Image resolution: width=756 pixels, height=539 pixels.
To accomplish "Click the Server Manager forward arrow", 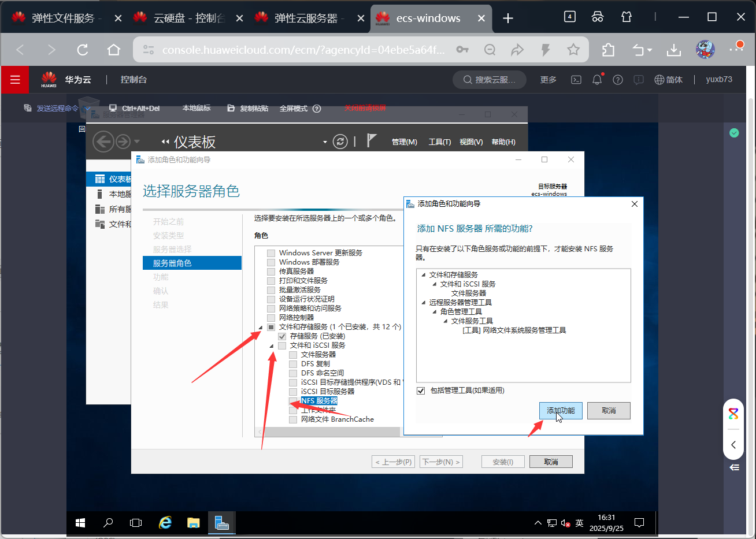I will 123,142.
